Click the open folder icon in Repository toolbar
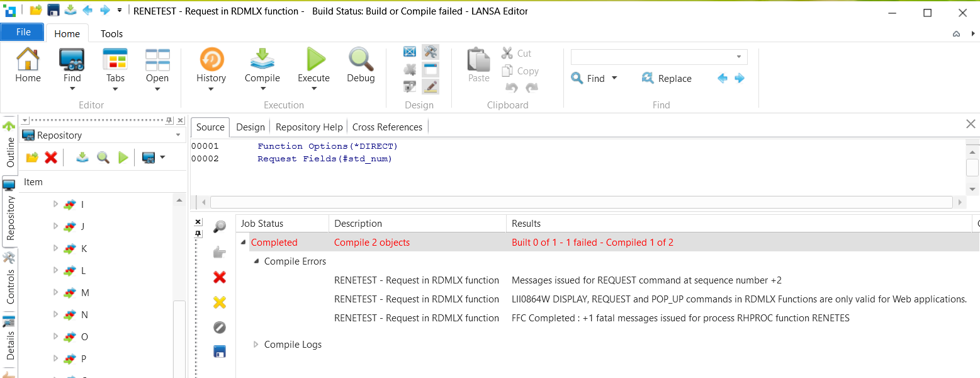 (x=32, y=157)
